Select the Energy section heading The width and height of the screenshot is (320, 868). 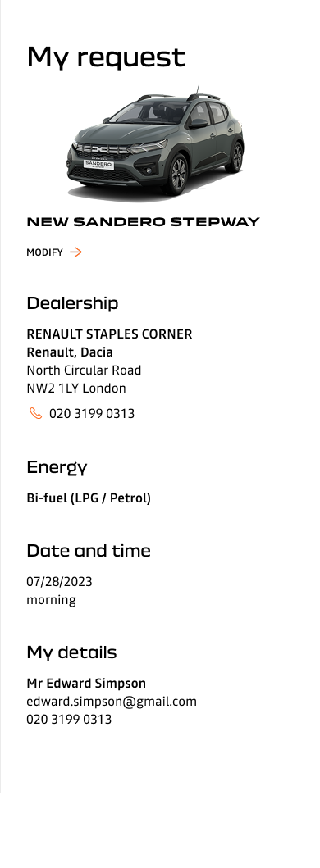(x=57, y=468)
